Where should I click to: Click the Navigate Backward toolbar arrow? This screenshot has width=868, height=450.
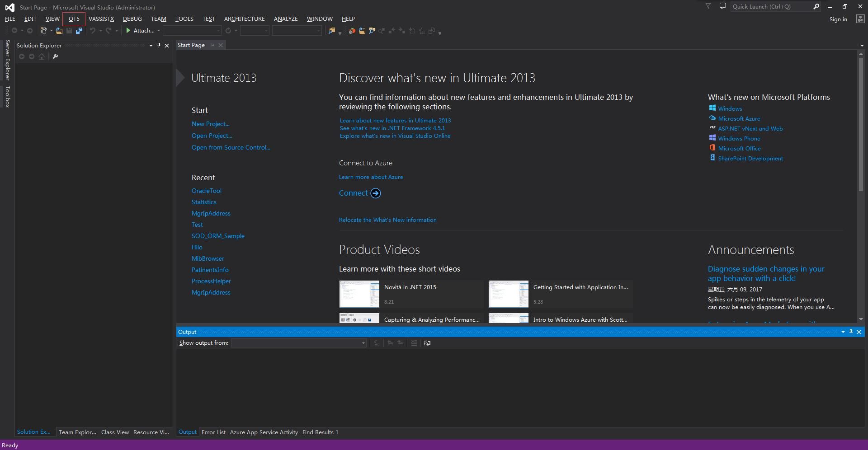point(14,31)
